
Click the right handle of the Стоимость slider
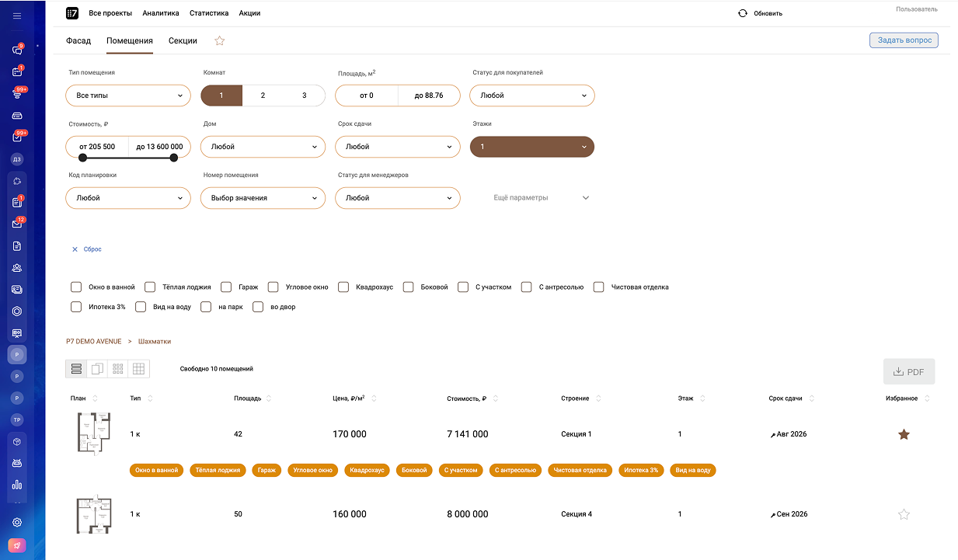(x=174, y=158)
